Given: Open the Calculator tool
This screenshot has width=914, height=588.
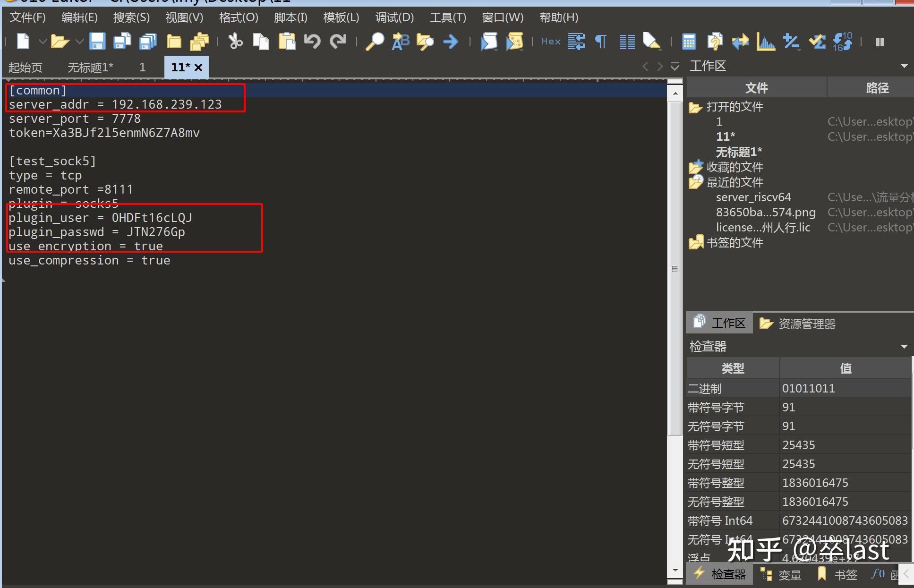Looking at the screenshot, I should coord(689,42).
